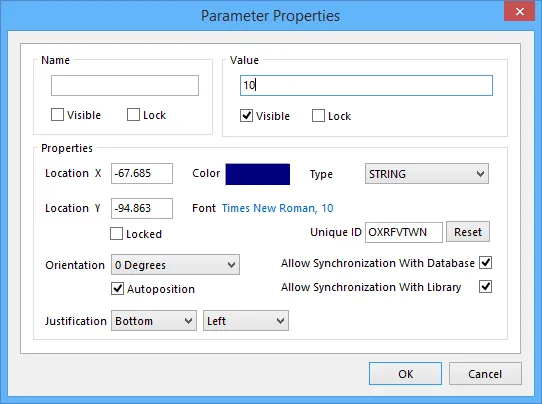
Task: Reset the Unique ID
Action: (468, 232)
